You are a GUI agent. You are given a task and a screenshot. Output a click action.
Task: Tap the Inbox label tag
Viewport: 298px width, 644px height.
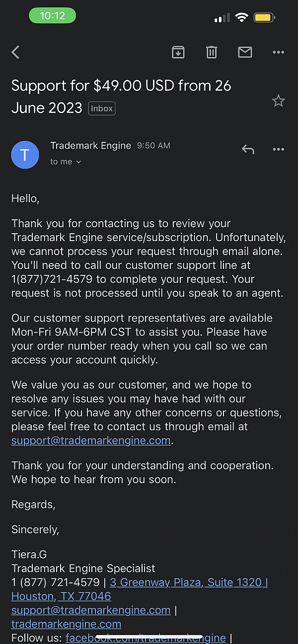(102, 108)
